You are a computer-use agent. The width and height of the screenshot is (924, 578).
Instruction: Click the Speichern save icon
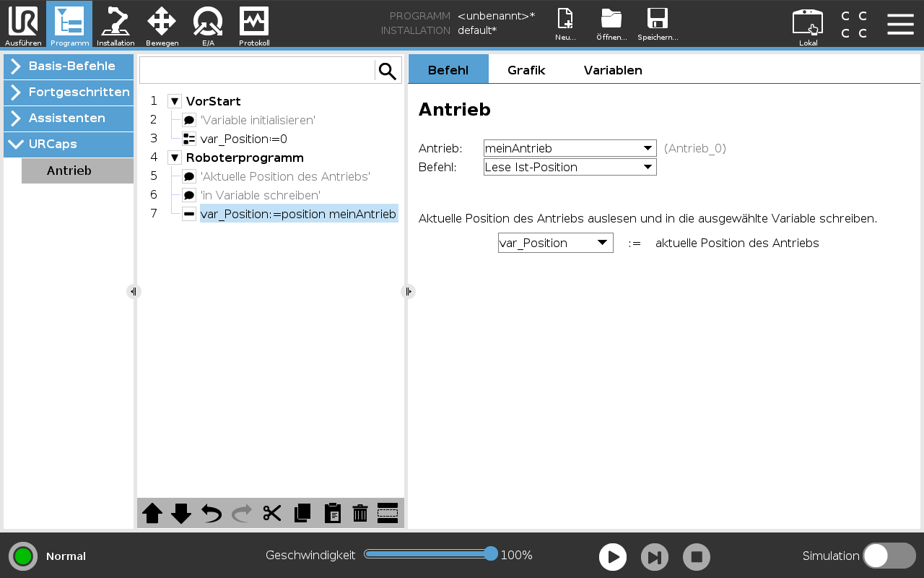coord(657,25)
